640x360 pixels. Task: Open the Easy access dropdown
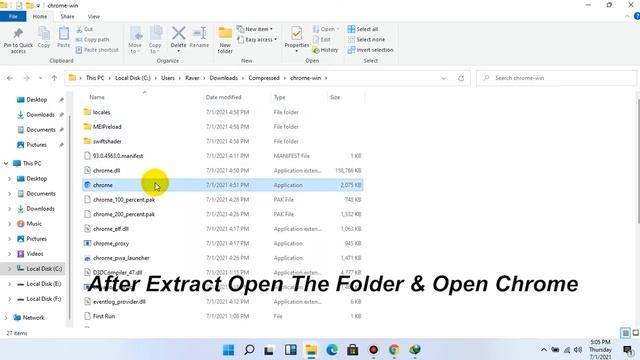257,40
